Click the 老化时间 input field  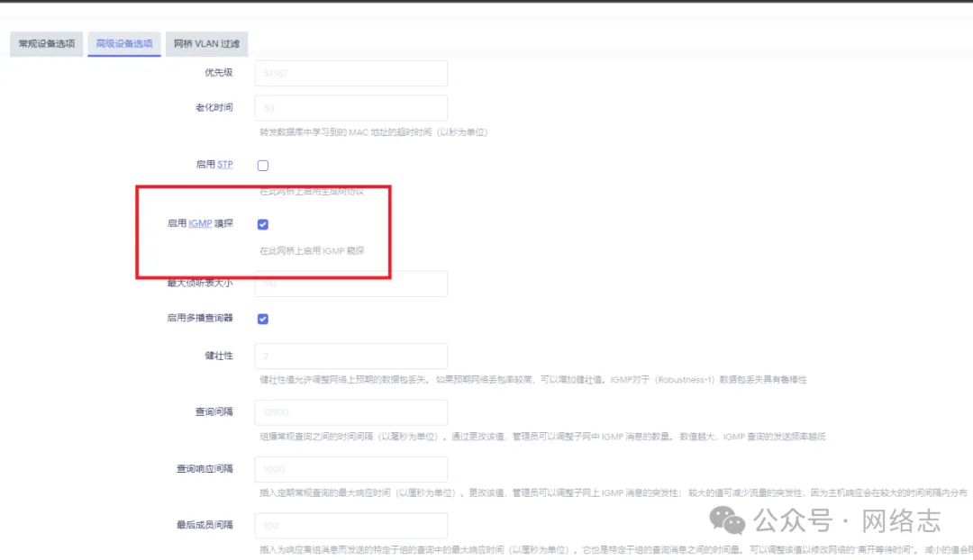(350, 107)
